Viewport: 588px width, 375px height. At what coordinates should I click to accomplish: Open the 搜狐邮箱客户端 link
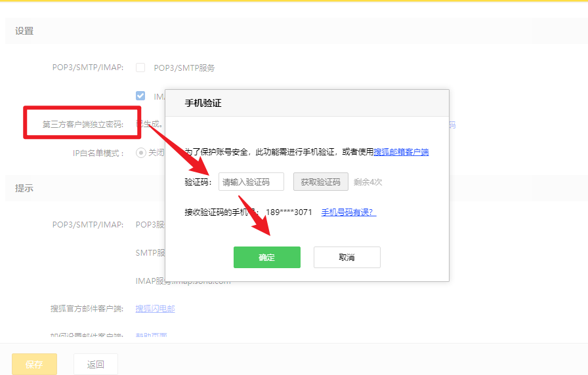click(401, 151)
